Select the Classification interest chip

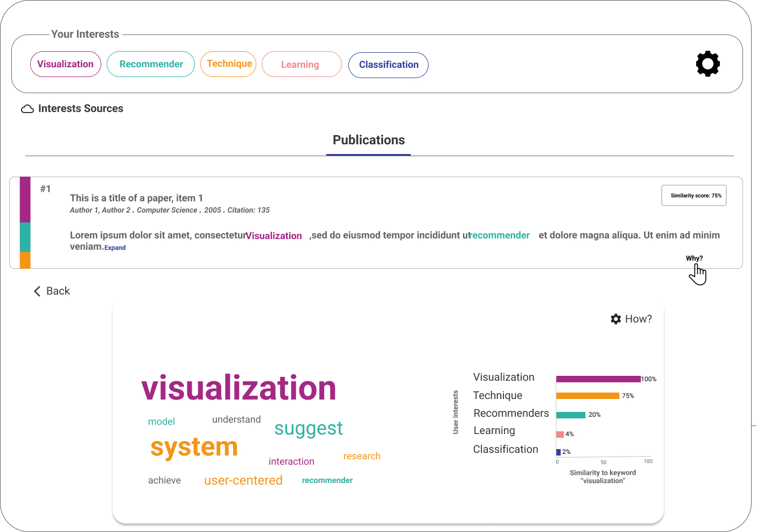point(388,65)
